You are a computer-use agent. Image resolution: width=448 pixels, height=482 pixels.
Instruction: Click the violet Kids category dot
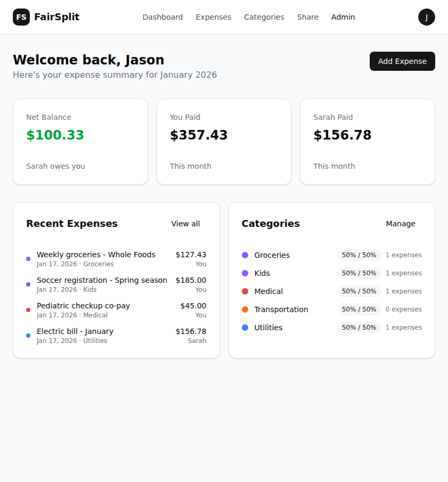coord(246,273)
